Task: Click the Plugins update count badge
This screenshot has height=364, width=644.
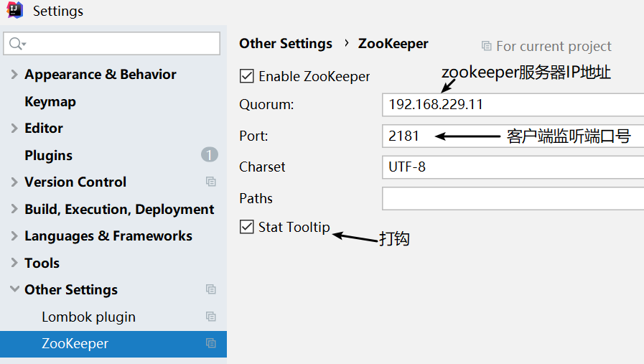Action: (x=209, y=155)
